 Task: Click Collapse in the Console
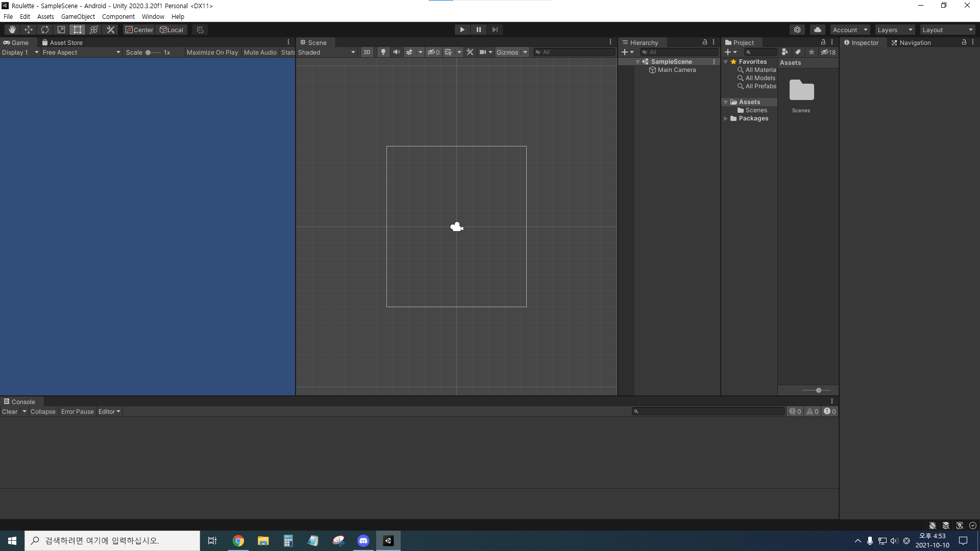(43, 411)
